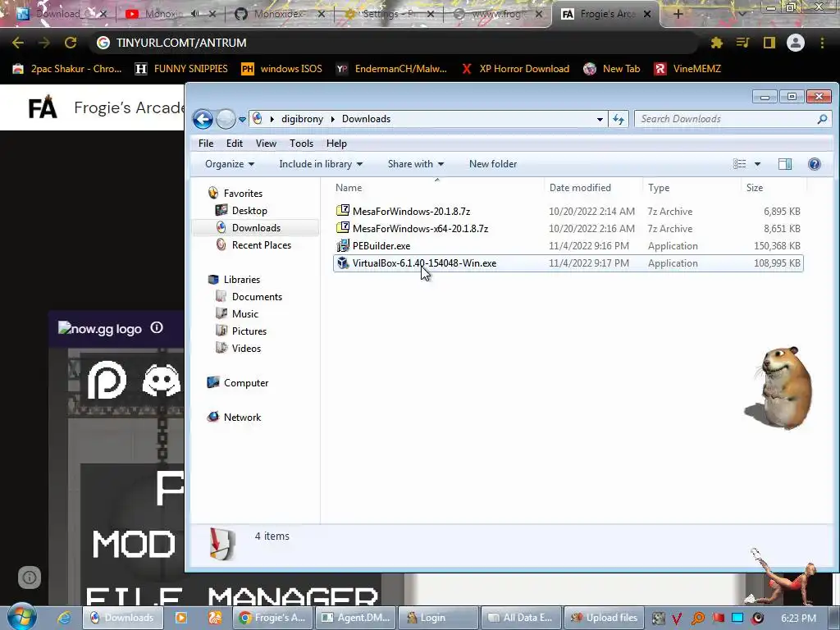This screenshot has height=630, width=840.
Task: Click the Chrome back arrow
Action: (18, 43)
